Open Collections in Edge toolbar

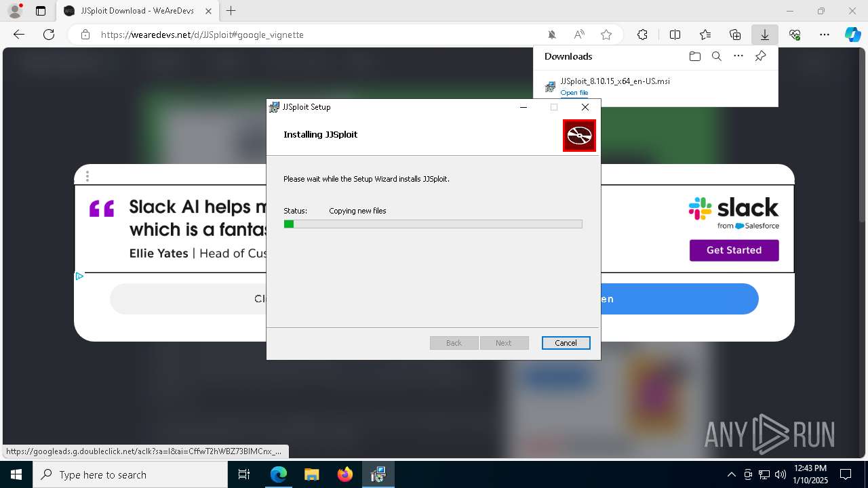(x=735, y=35)
